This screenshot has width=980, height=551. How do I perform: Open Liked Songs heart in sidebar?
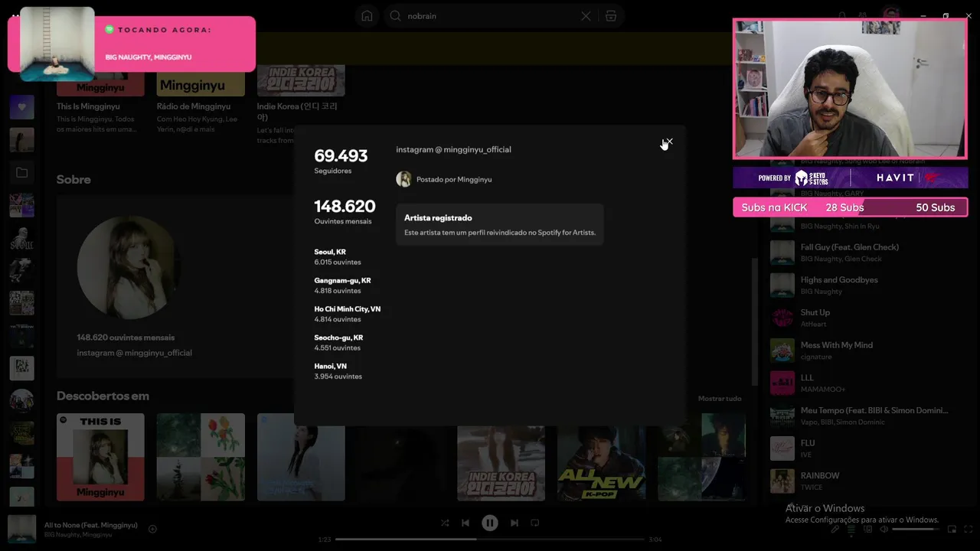coord(21,107)
